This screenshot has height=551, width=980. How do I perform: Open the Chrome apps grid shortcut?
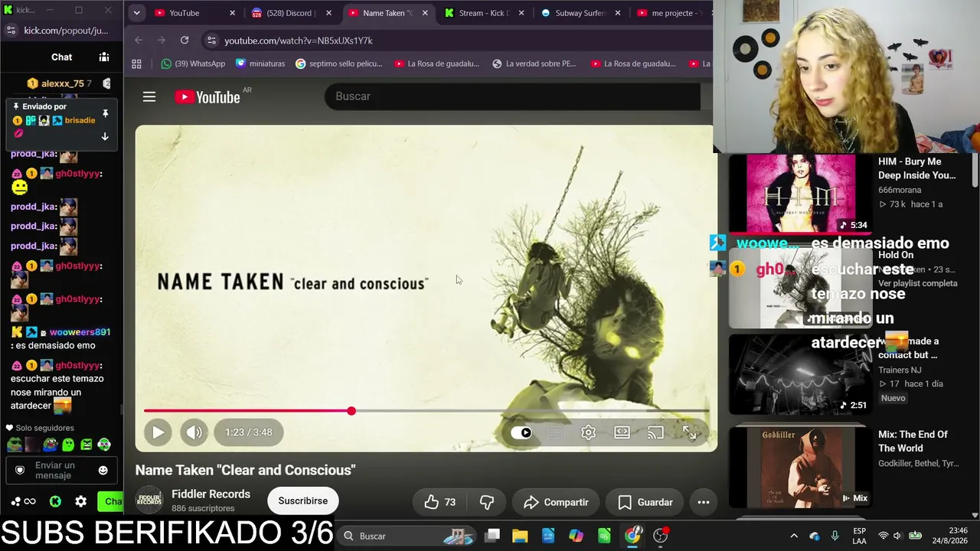[x=137, y=64]
